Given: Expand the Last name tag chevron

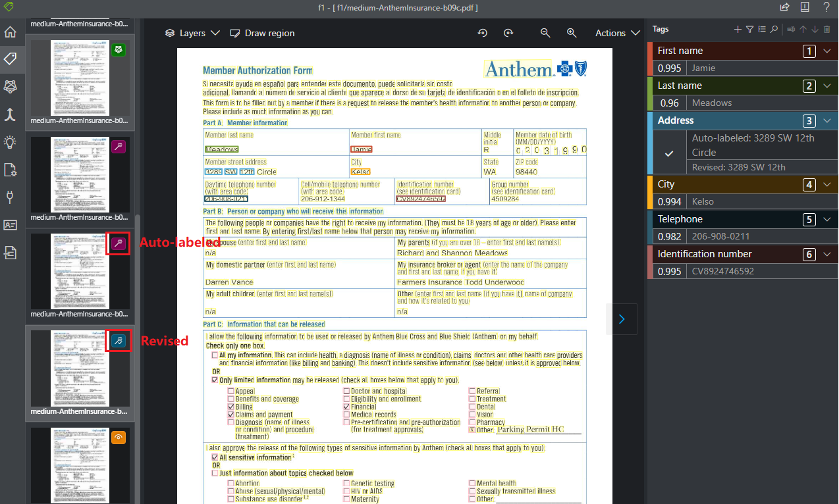Looking at the screenshot, I should [828, 86].
